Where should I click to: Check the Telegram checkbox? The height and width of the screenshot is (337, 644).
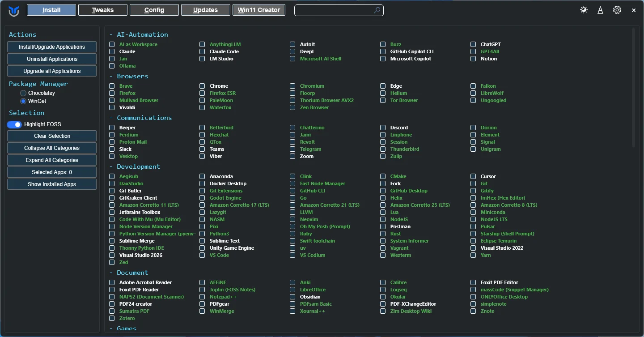[292, 149]
